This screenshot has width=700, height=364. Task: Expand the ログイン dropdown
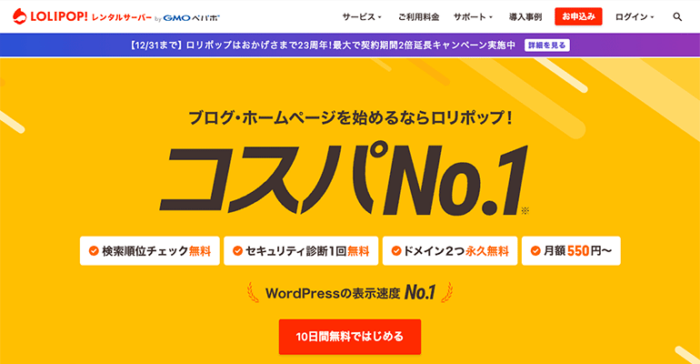tap(634, 17)
